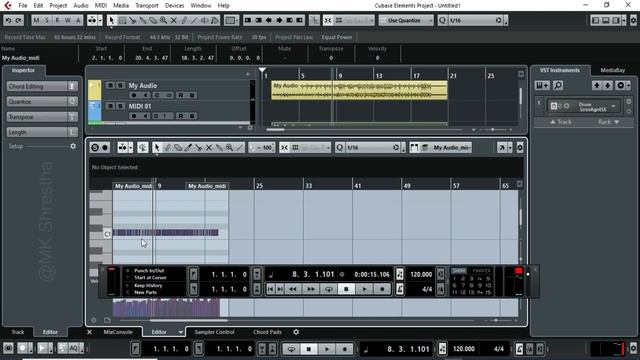Click the Setup gear in Inspector
Image resolution: width=640 pixels, height=360 pixels.
pos(73,146)
